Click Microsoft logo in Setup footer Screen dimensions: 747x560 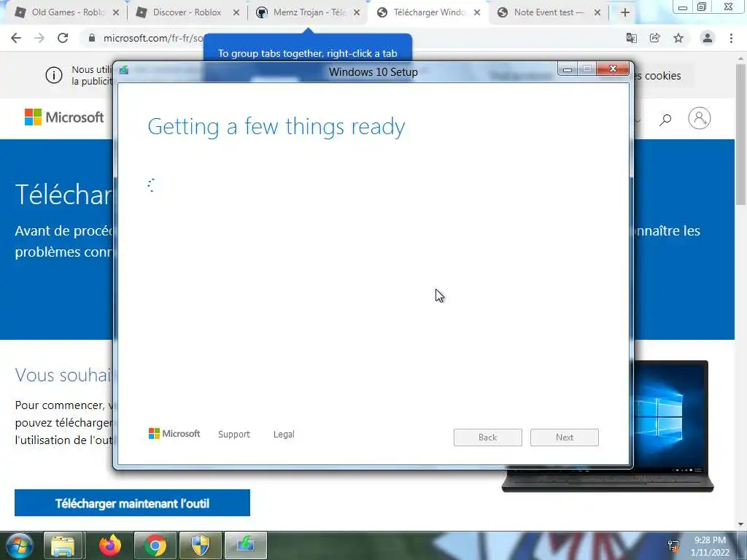[174, 434]
